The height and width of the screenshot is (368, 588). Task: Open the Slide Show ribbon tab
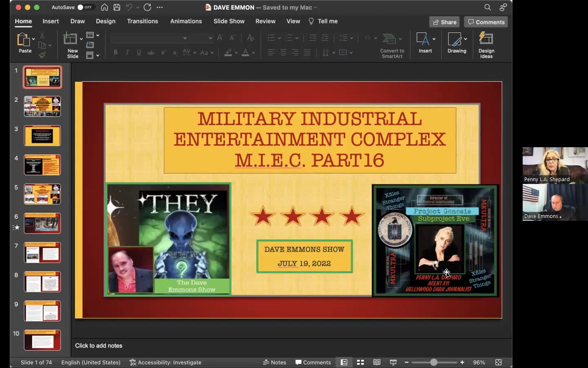(x=229, y=21)
